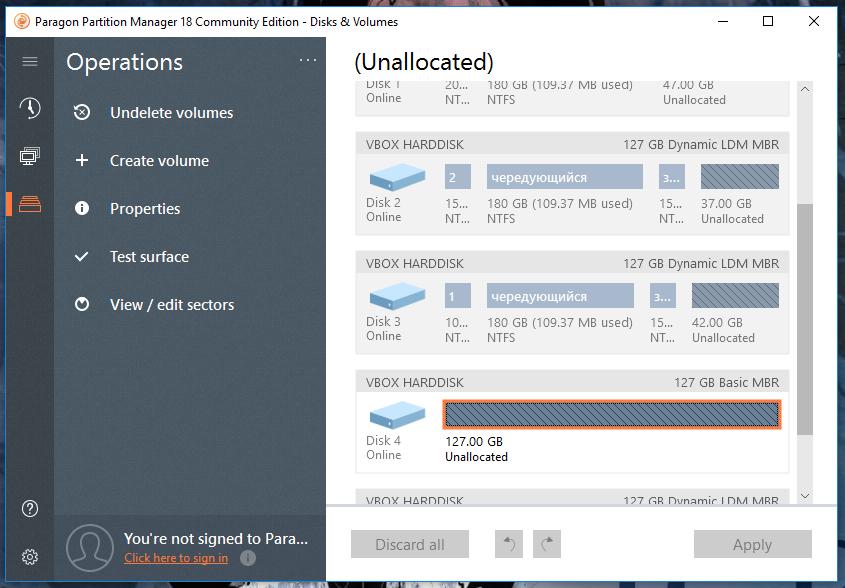Open the Operations more options dots
The width and height of the screenshot is (845, 588).
[x=308, y=60]
